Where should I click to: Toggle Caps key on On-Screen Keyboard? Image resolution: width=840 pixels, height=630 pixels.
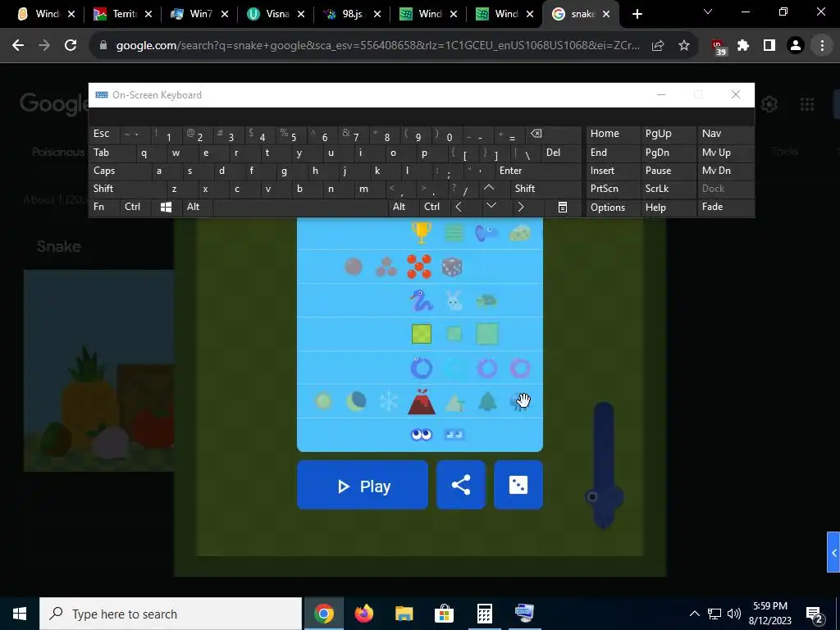[120, 171]
